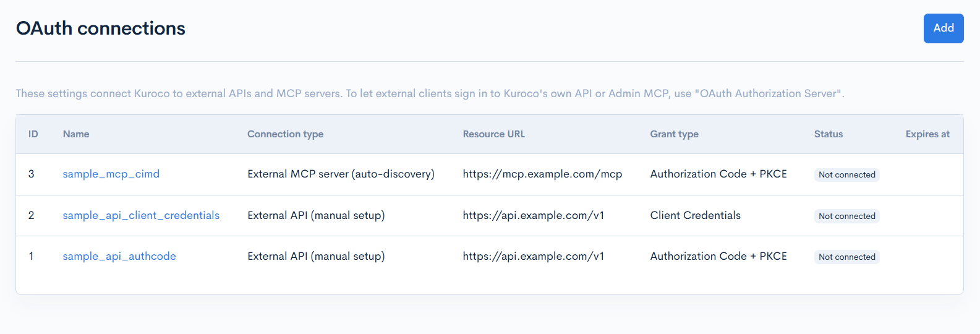980x334 pixels.
Task: Open the sample_mcp_cimd connection
Action: (111, 174)
